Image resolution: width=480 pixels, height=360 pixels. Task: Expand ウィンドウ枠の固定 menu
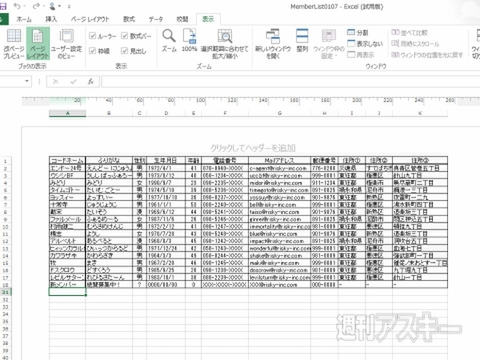click(x=329, y=44)
